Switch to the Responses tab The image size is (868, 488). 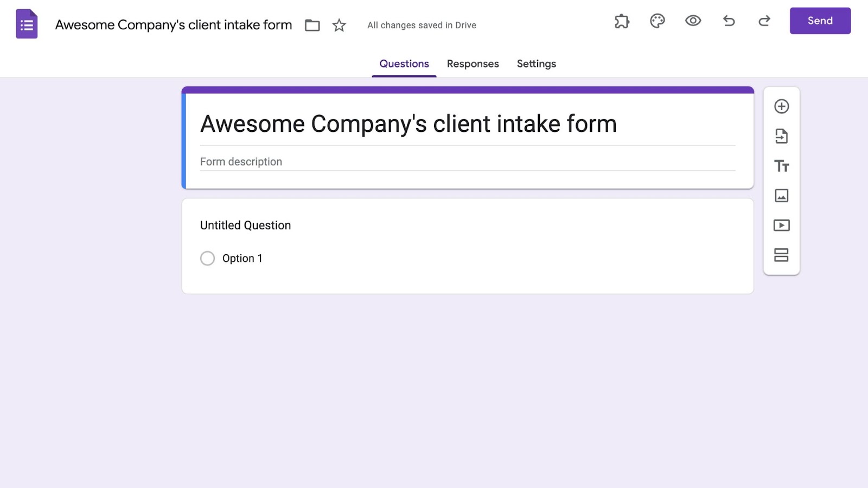[473, 64]
